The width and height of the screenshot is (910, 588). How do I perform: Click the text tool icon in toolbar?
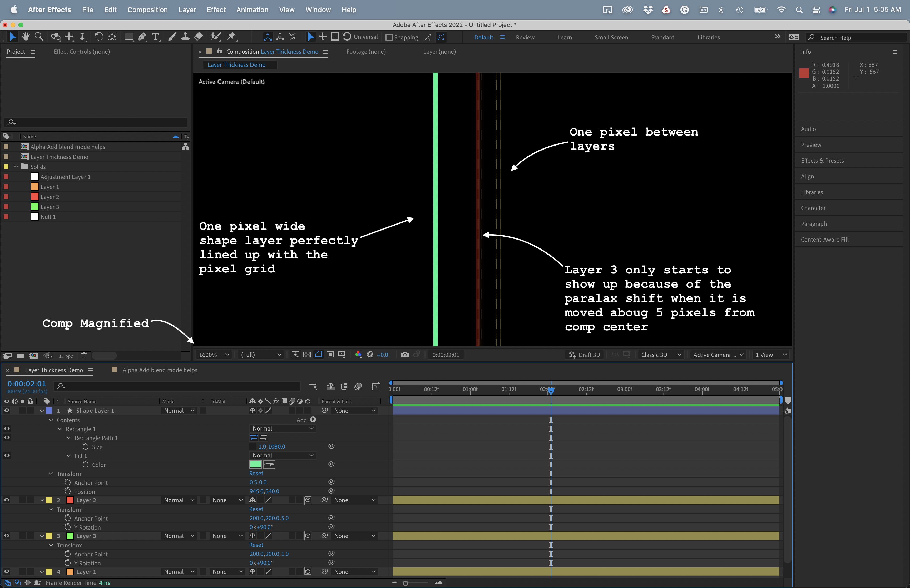155,38
